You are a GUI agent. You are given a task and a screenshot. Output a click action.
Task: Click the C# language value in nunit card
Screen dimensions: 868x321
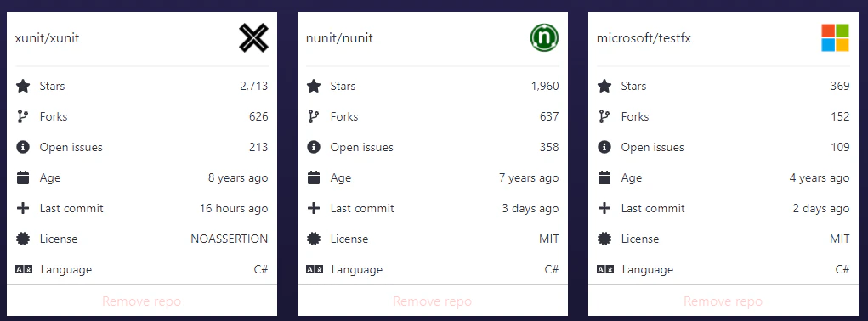coord(552,269)
